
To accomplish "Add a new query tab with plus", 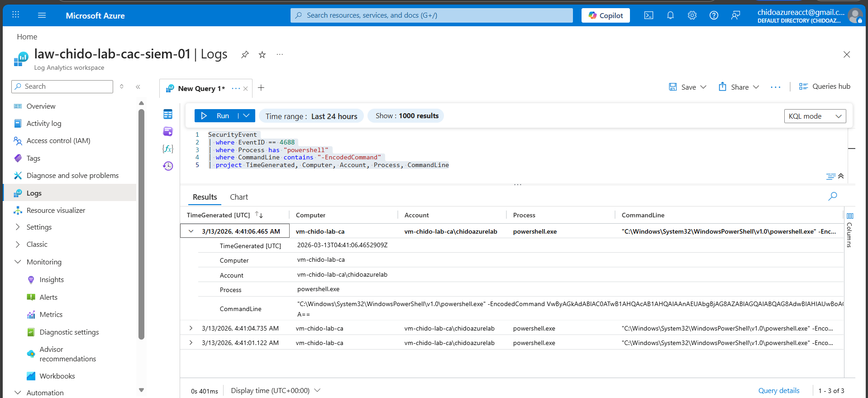I will [261, 88].
